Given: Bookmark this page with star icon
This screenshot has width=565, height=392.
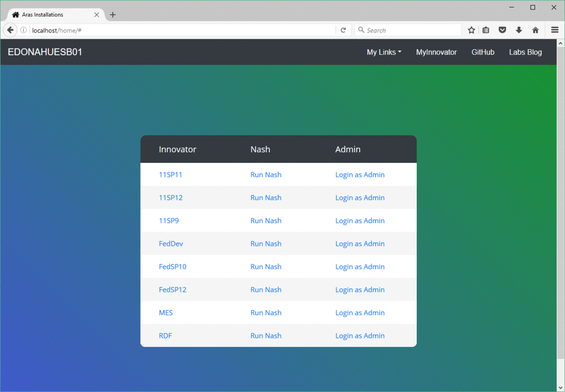Looking at the screenshot, I should [471, 30].
